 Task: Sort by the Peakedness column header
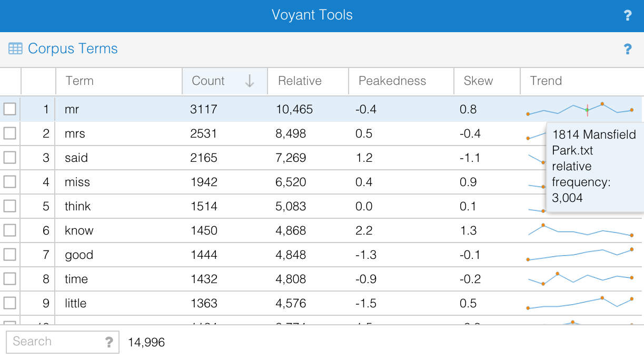pos(392,81)
